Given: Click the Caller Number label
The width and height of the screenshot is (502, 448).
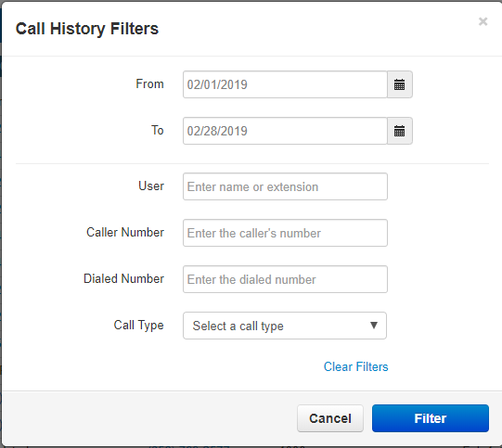Looking at the screenshot, I should point(125,232).
